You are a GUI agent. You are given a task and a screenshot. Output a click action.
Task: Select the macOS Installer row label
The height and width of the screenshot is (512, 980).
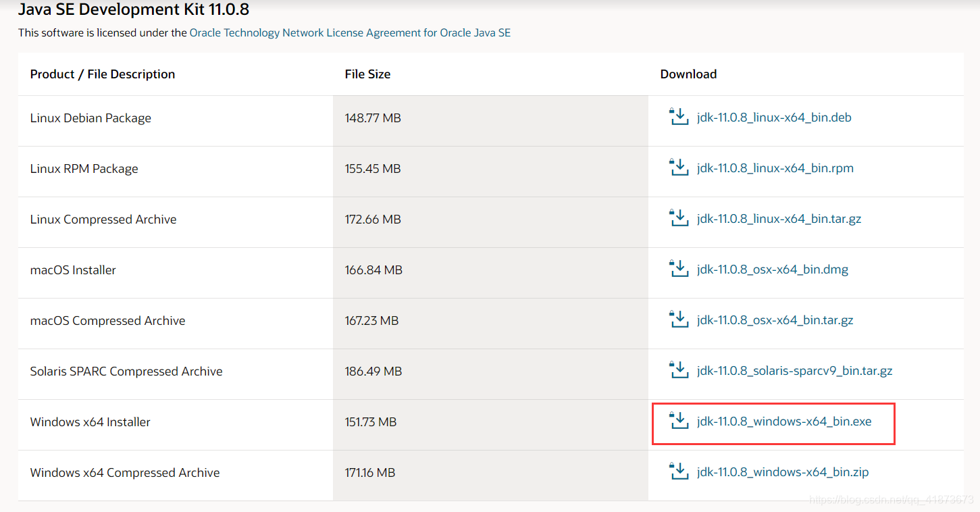pos(73,270)
